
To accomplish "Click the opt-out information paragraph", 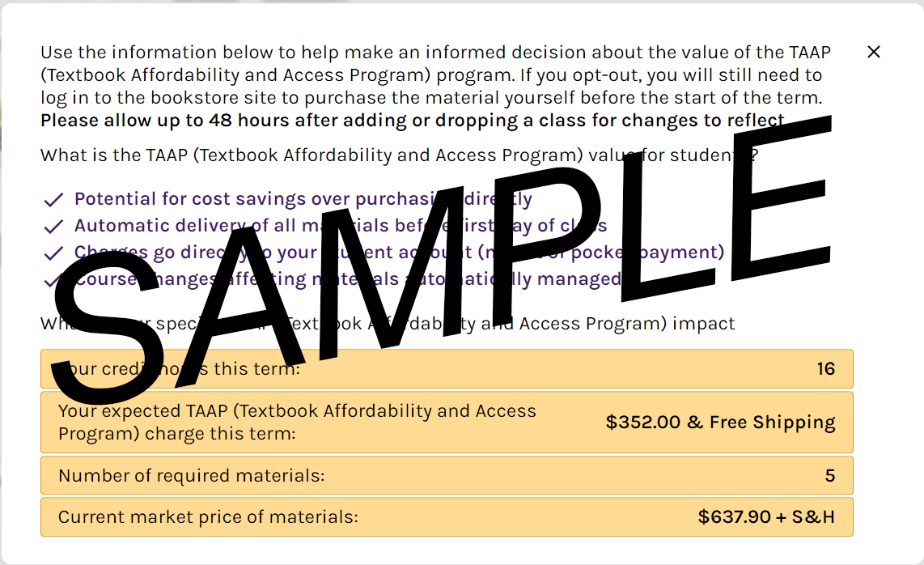I will (435, 74).
